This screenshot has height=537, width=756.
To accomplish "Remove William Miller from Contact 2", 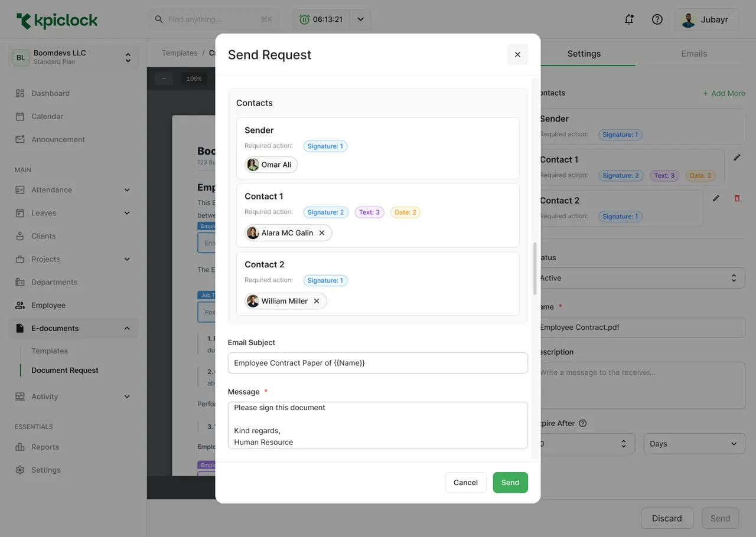I will (x=317, y=302).
